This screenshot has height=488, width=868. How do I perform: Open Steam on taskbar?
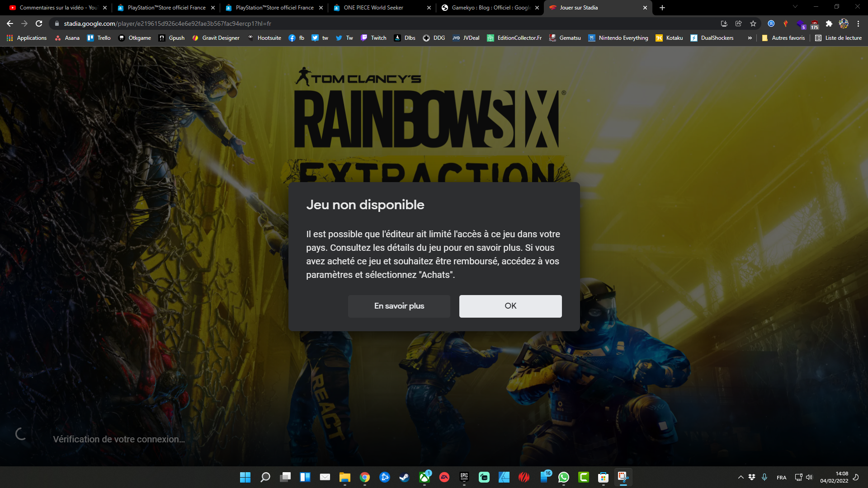[x=405, y=477]
